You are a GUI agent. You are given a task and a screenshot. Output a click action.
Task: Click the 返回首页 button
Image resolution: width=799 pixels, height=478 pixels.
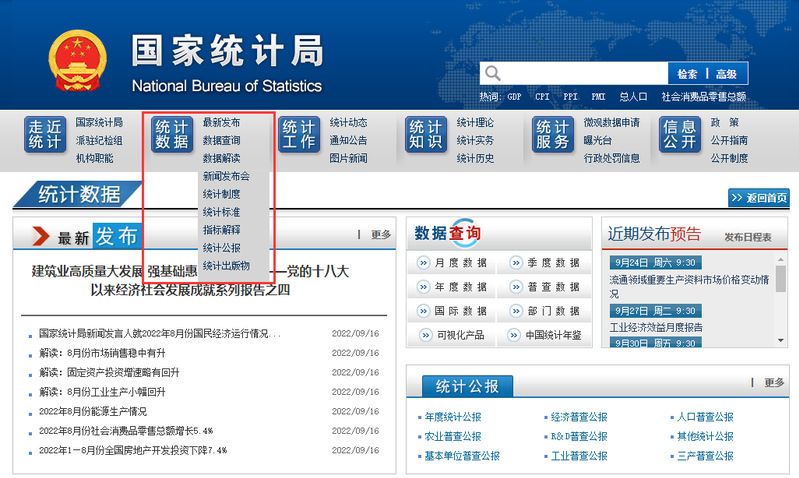coord(759,198)
